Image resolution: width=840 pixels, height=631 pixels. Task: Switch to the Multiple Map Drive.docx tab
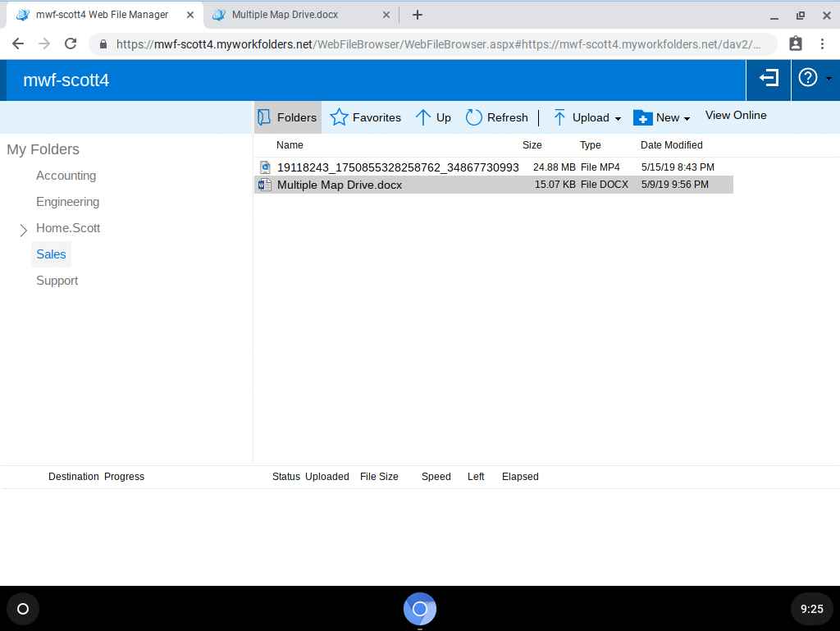coord(287,14)
